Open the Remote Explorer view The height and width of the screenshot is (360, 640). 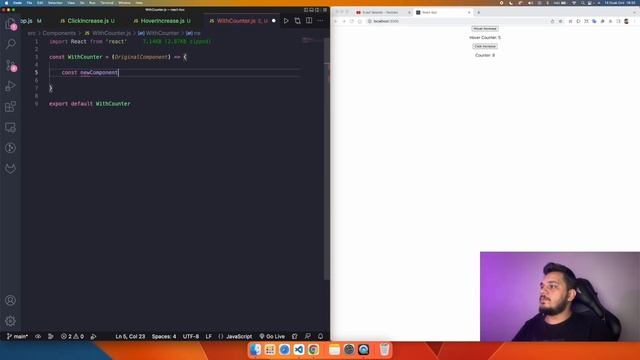tap(11, 127)
